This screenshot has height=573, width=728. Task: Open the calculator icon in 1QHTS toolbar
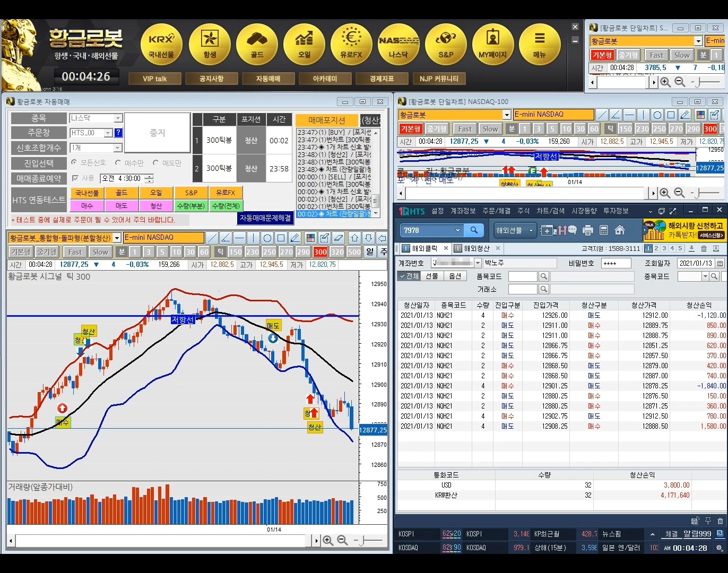603,230
